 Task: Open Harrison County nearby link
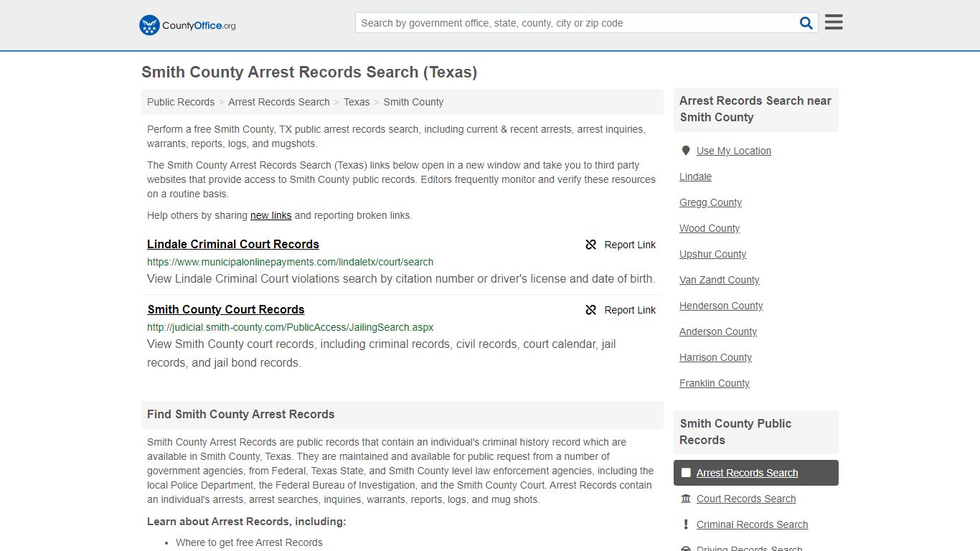716,357
